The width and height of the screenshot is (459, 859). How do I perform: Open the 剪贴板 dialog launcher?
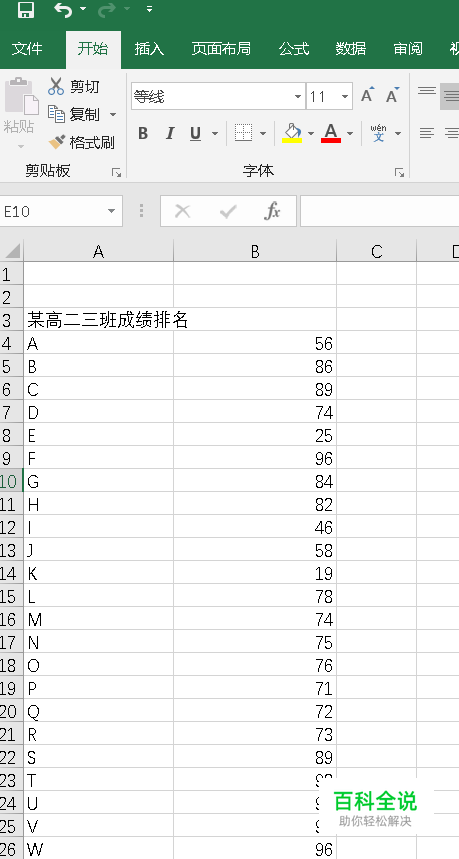(116, 173)
